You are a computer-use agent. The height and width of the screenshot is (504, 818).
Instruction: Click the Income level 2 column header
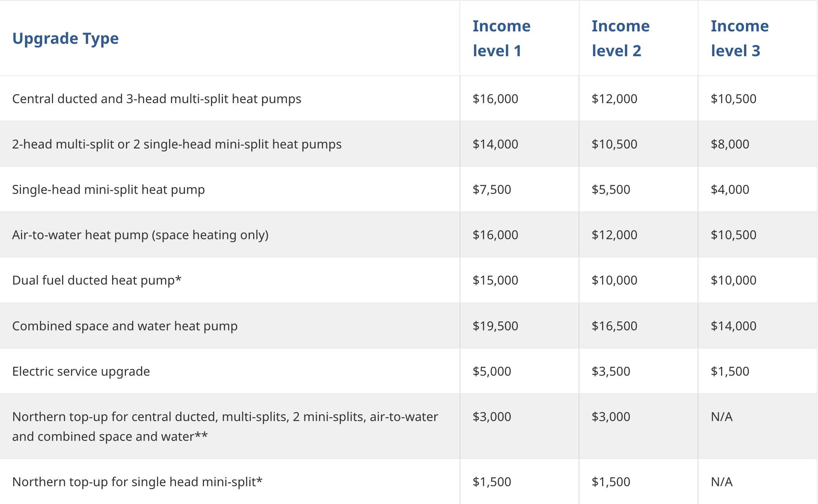coord(620,38)
